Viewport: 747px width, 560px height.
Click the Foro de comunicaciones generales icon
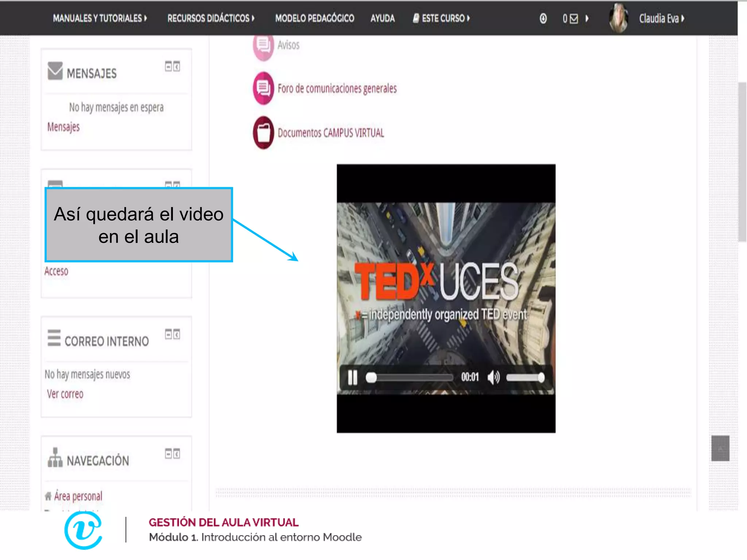tap(263, 88)
